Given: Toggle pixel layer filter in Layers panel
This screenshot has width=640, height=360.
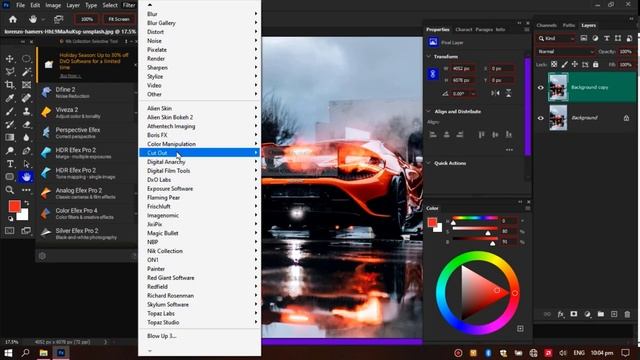Looking at the screenshot, I should tap(584, 38).
